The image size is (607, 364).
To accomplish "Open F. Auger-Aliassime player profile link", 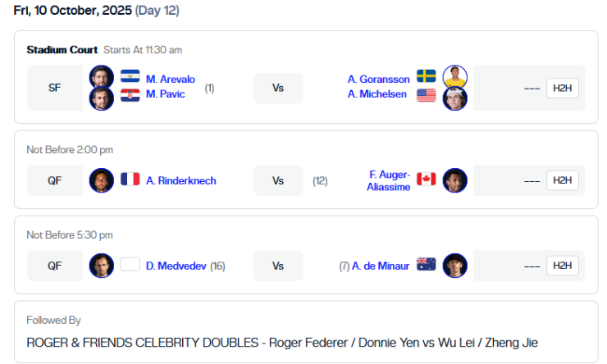I will tap(388, 180).
